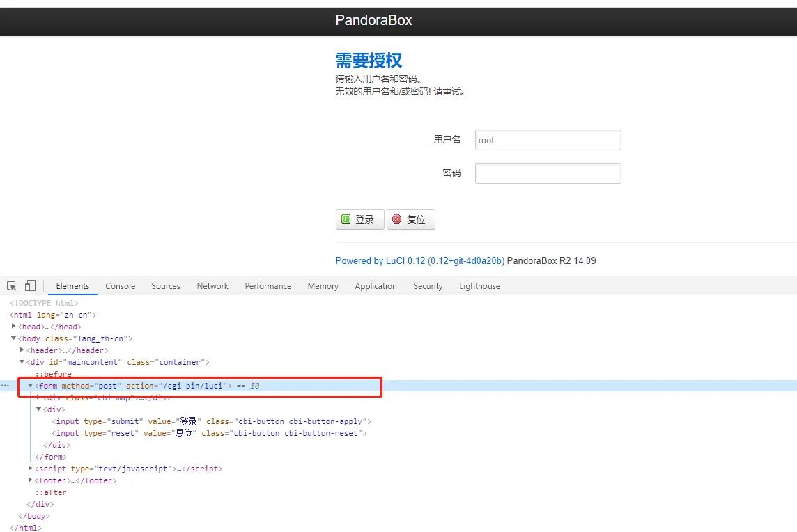The height and width of the screenshot is (532, 797).
Task: Click the 用户名 username field containing root
Action: pyautogui.click(x=548, y=140)
